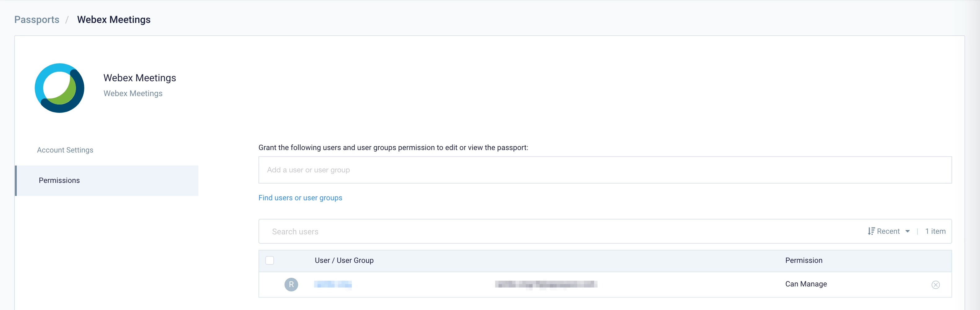Click the Webex Meetings logo icon
The image size is (980, 310).
[x=59, y=88]
